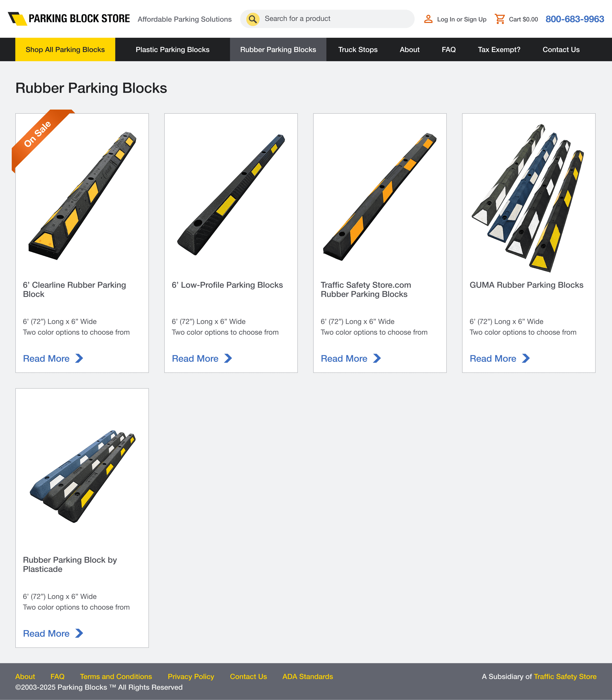Open the Truck Stops menu item
The width and height of the screenshot is (612, 700).
click(x=358, y=49)
